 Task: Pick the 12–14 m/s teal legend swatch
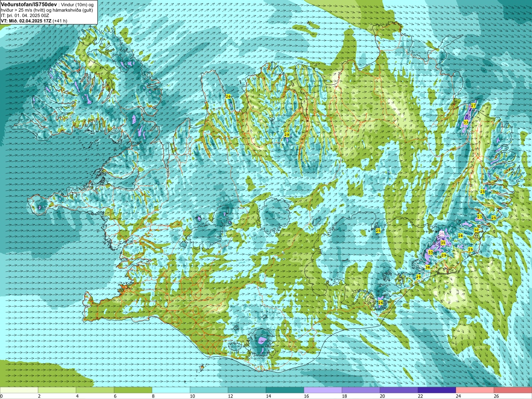(247, 390)
